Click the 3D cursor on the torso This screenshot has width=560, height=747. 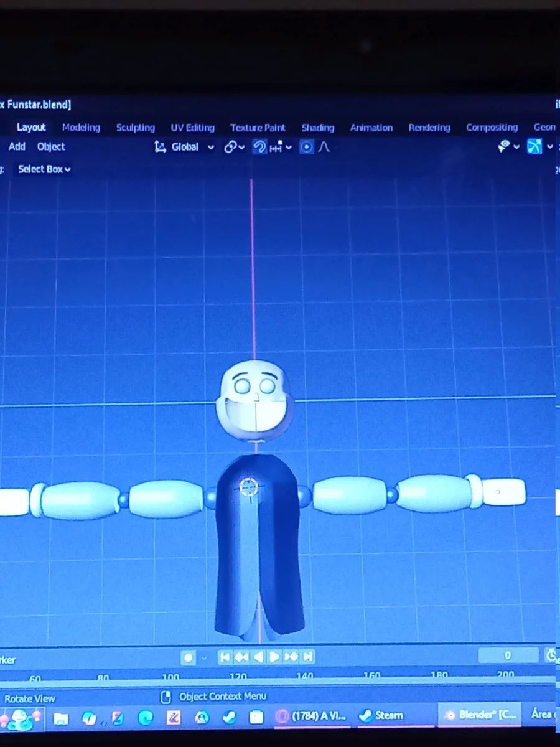[x=249, y=488]
